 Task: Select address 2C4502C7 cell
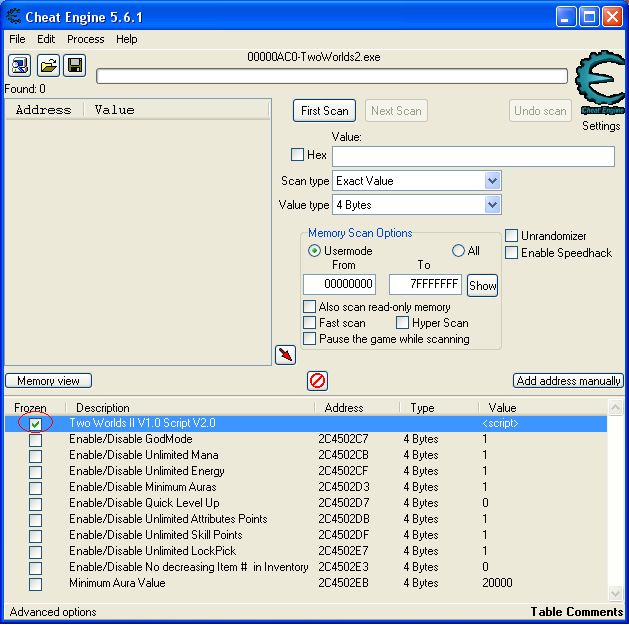(x=343, y=439)
